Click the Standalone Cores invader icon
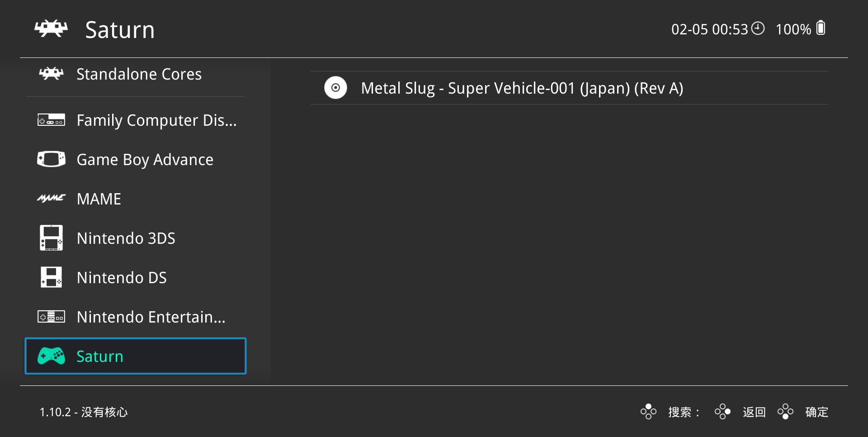868x437 pixels. (x=51, y=73)
